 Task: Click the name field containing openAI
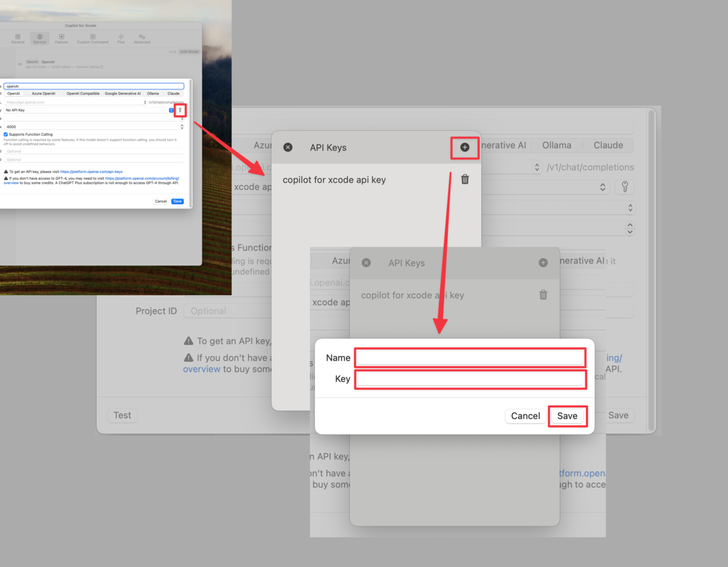click(x=93, y=86)
